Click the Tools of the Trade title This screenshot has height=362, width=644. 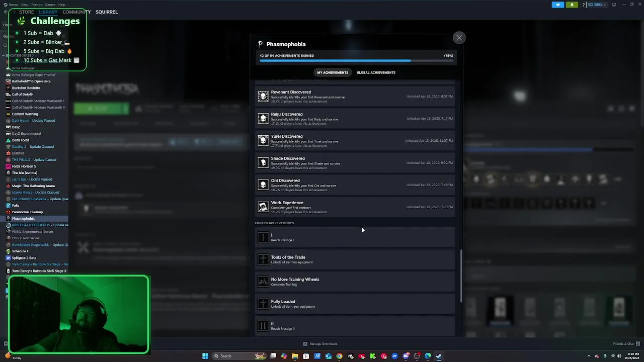(288, 257)
